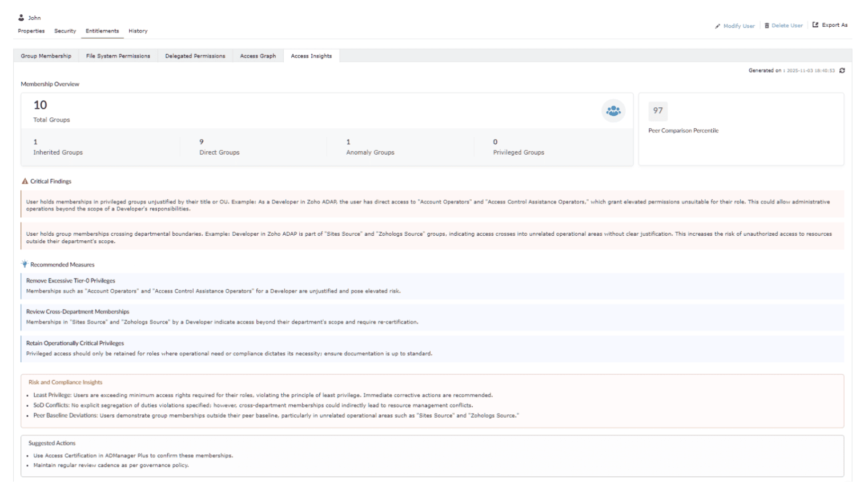
Task: Click the Delete User link
Action: point(788,25)
